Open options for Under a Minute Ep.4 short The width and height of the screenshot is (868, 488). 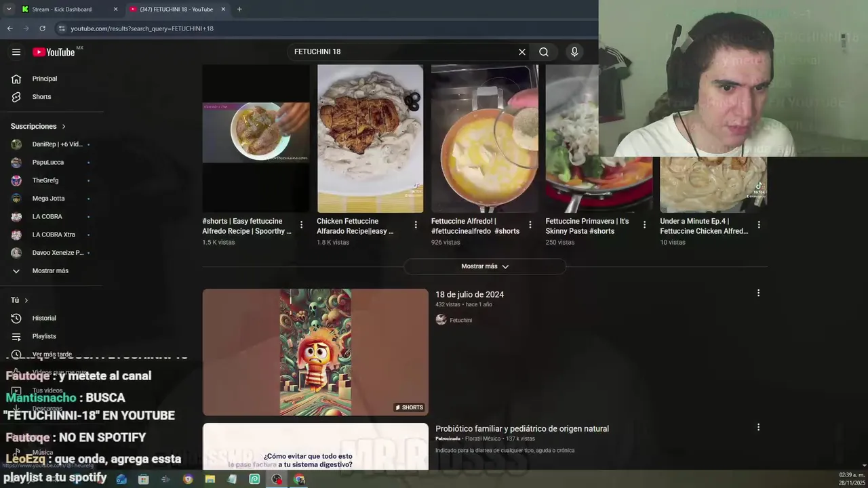tap(759, 224)
